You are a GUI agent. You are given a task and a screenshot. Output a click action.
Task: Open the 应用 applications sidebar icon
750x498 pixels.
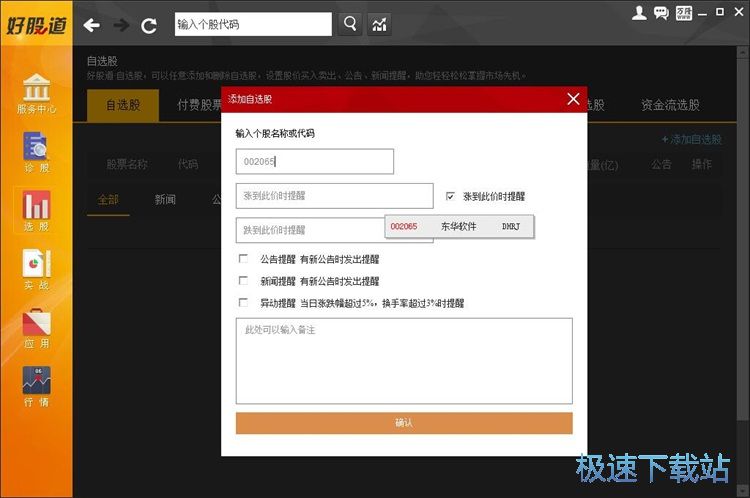click(36, 329)
